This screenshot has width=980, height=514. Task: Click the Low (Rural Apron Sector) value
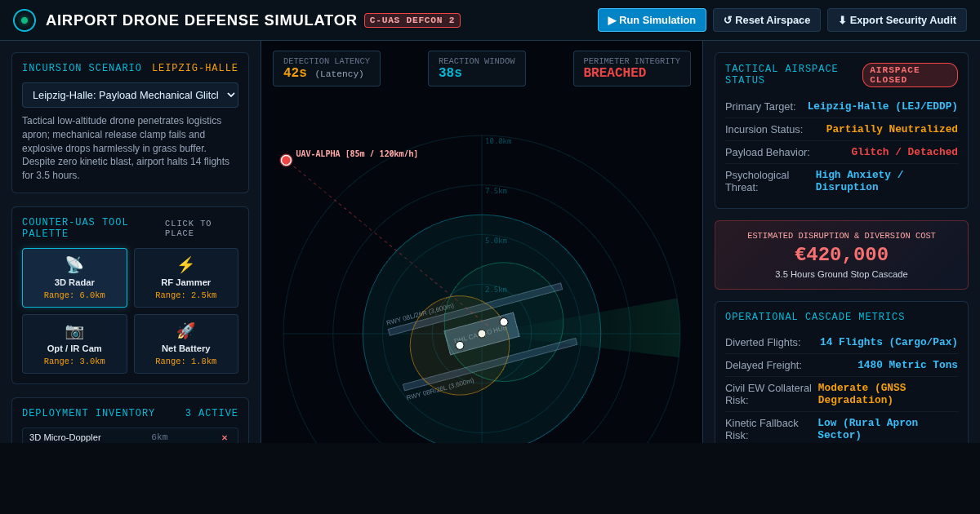pos(888,429)
